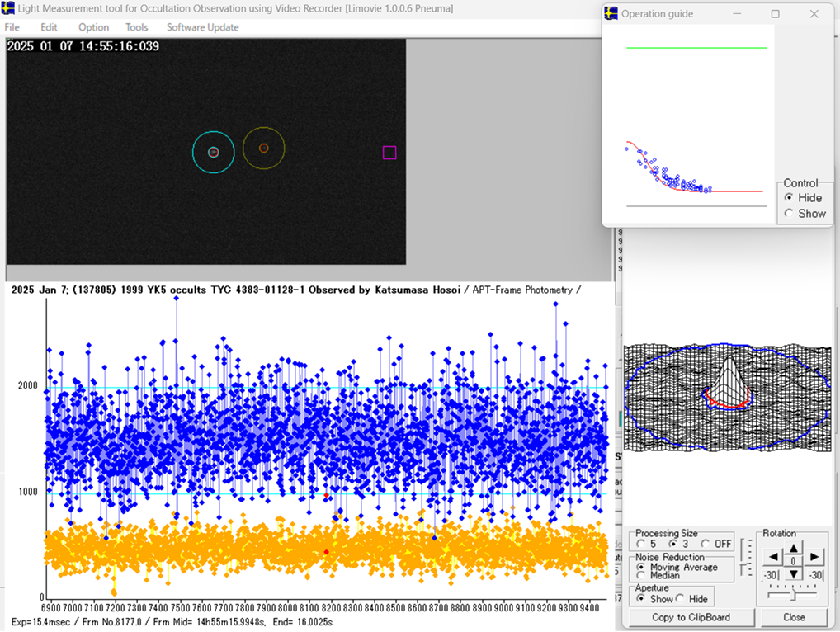Screen dimensions: 840x632
Task: Select Show in the Control group
Action: 789,213
